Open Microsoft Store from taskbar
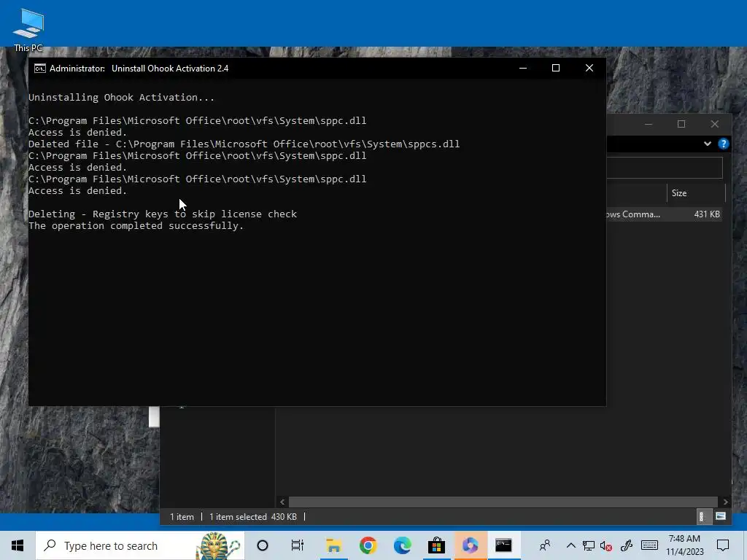This screenshot has height=560, width=747. [436, 545]
